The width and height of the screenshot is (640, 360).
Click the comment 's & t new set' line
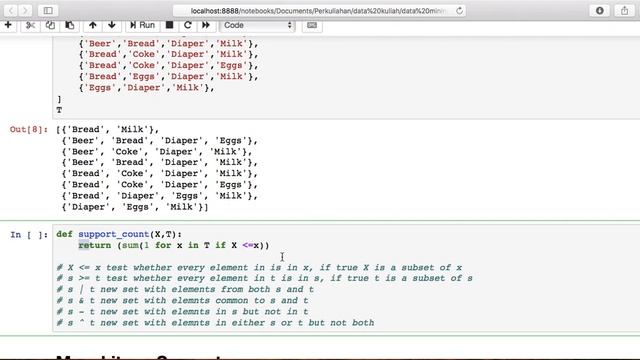click(x=182, y=300)
